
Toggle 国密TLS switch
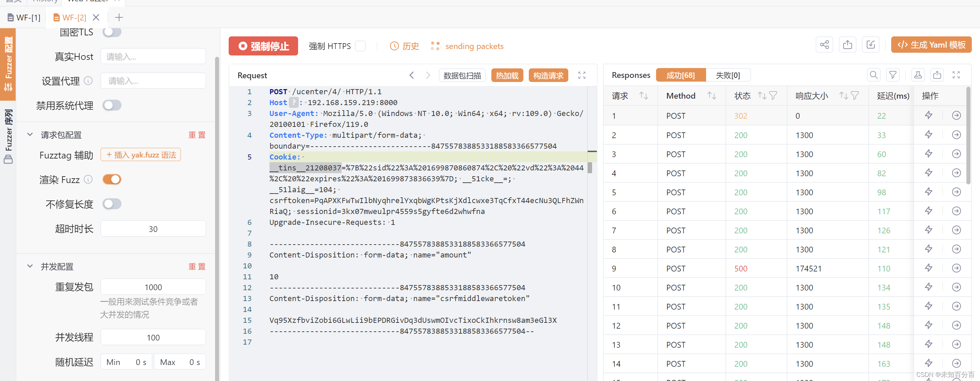[x=112, y=32]
